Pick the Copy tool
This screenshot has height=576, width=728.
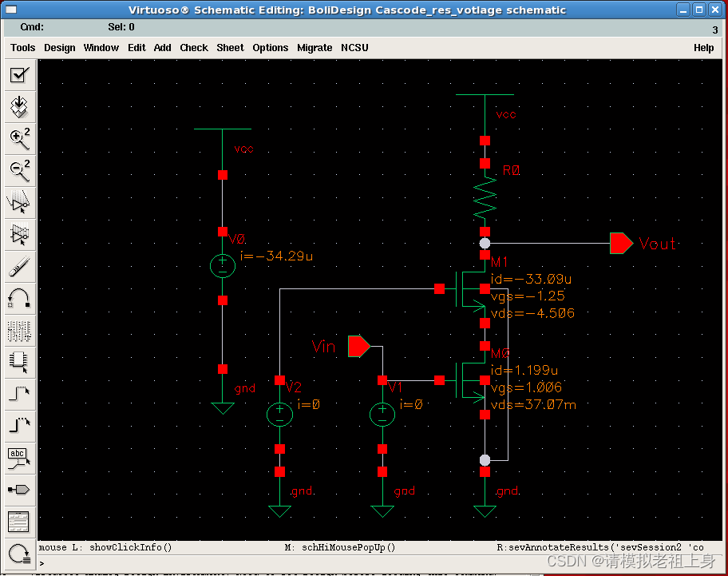[20, 234]
